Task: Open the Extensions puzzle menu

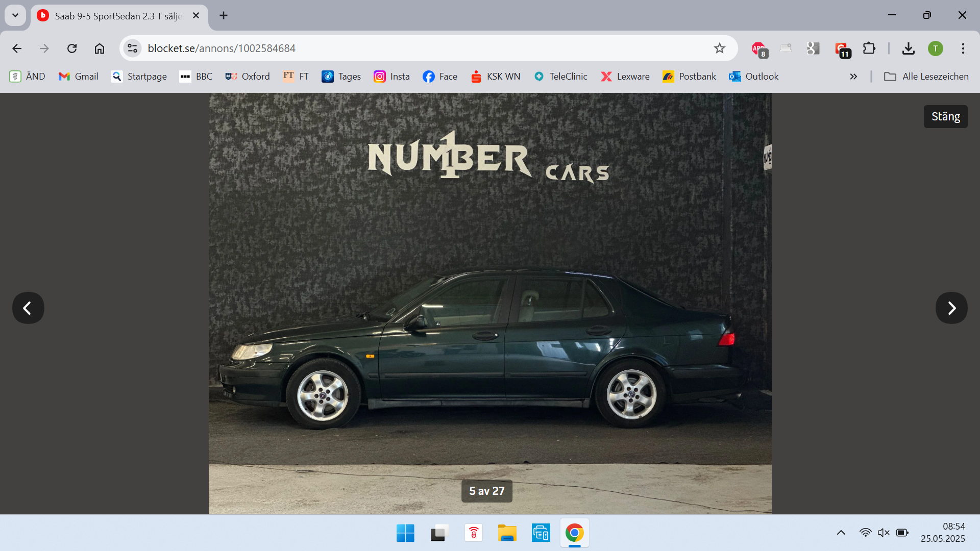Action: [869, 48]
